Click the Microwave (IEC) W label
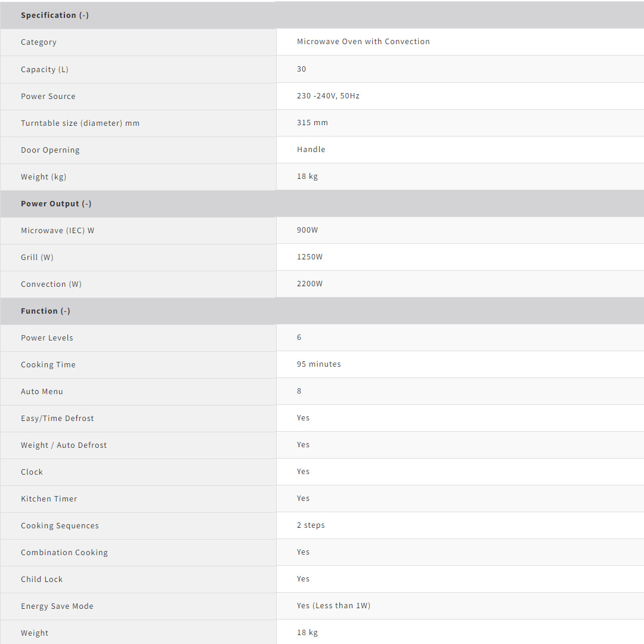This screenshot has height=644, width=644. tap(57, 230)
